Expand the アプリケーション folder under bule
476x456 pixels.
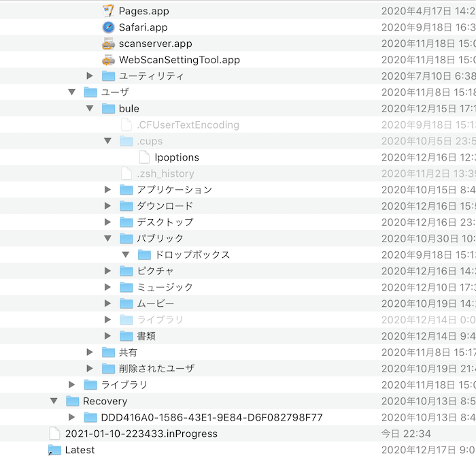pyautogui.click(x=107, y=190)
